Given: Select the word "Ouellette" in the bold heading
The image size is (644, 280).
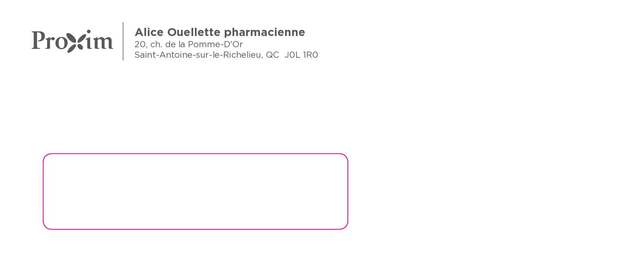Looking at the screenshot, I should click(194, 32).
